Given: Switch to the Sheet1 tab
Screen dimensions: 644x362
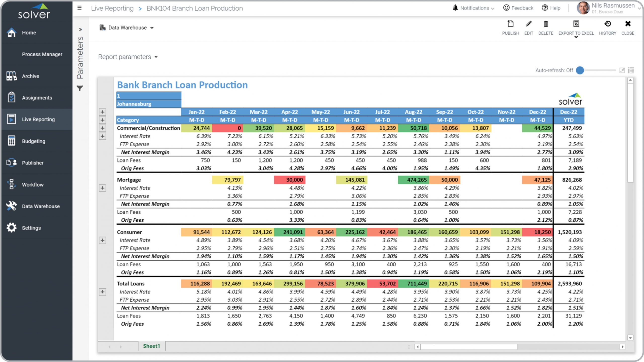Looking at the screenshot, I should click(x=151, y=346).
